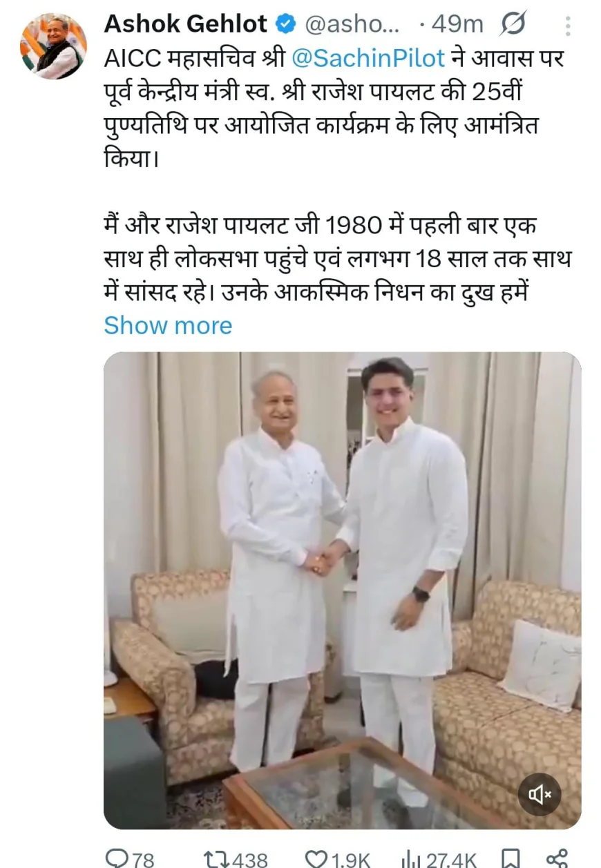Click the Ashok Gehlot display name

[185, 24]
